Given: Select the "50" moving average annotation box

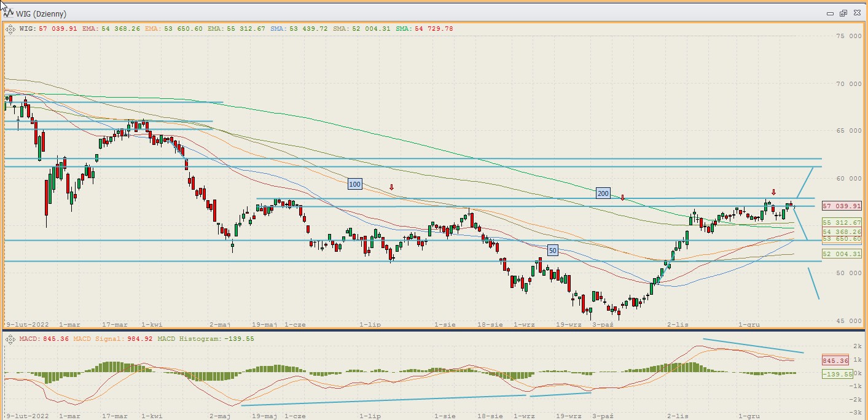Looking at the screenshot, I should pyautogui.click(x=552, y=251).
